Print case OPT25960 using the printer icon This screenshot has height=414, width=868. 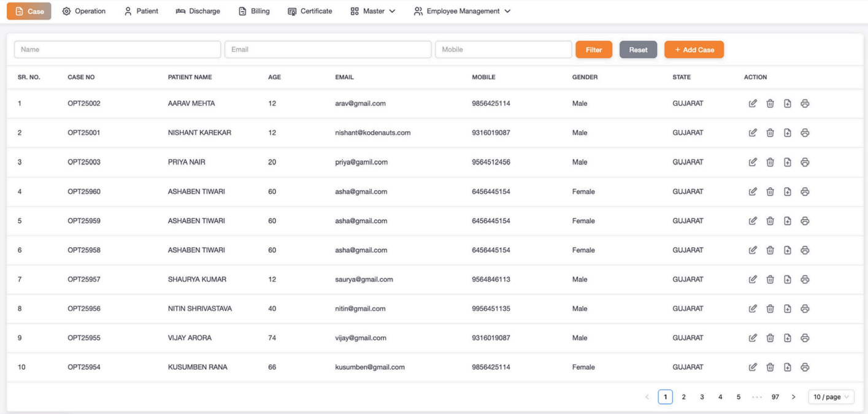point(804,191)
